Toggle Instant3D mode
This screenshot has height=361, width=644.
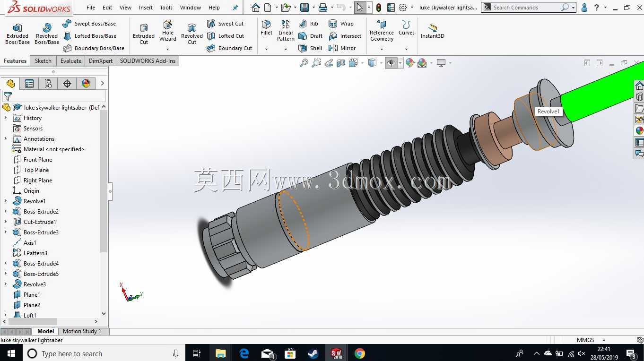[x=432, y=31]
